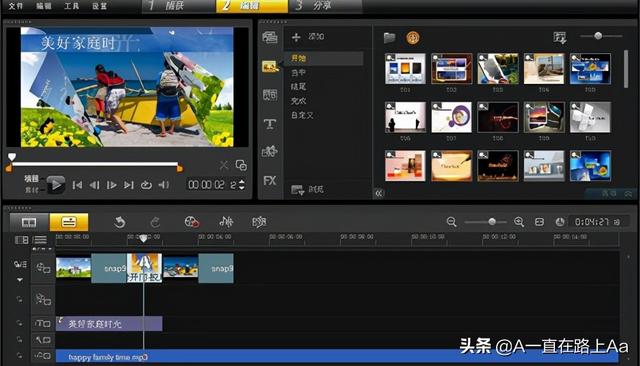Click the thumbnail size slider handle

coord(598,36)
